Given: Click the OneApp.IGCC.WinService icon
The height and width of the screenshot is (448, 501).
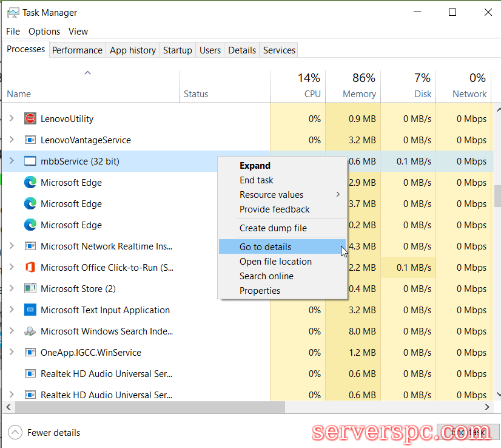Looking at the screenshot, I should (30, 353).
